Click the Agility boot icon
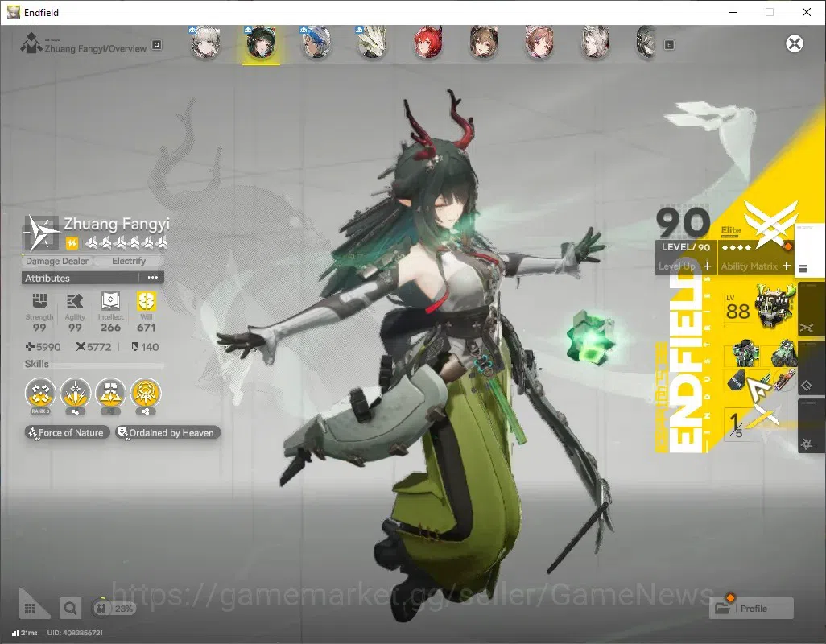This screenshot has height=644, width=826. coord(75,301)
